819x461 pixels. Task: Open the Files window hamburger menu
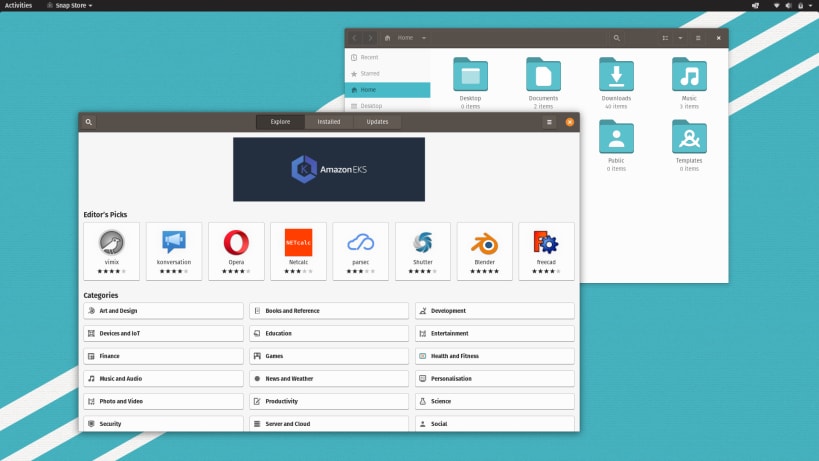coord(698,38)
